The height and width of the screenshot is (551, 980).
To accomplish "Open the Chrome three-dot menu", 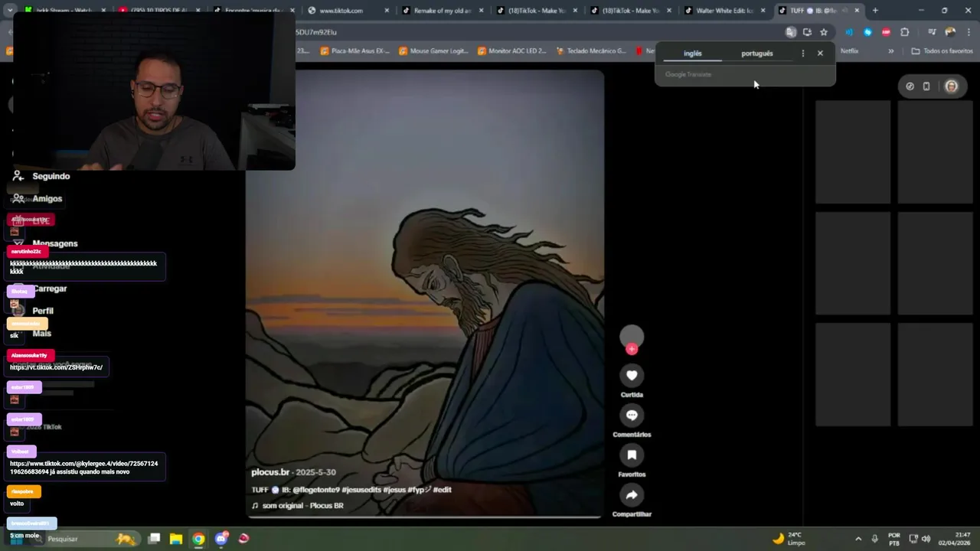I will [x=969, y=32].
